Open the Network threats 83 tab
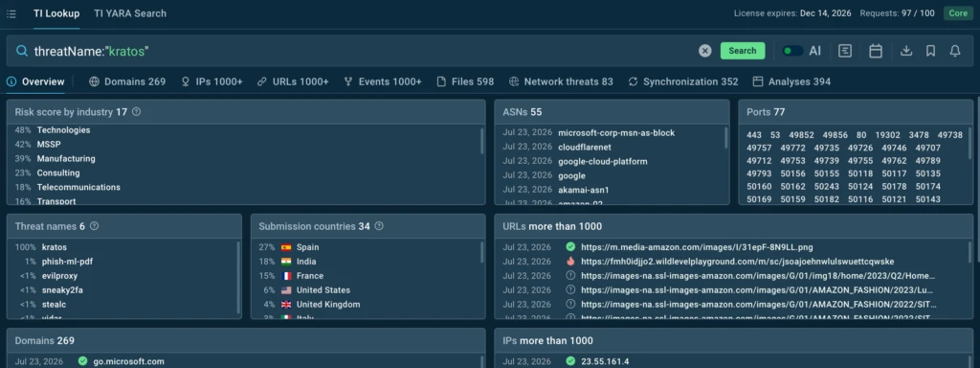The image size is (980, 368). click(561, 81)
